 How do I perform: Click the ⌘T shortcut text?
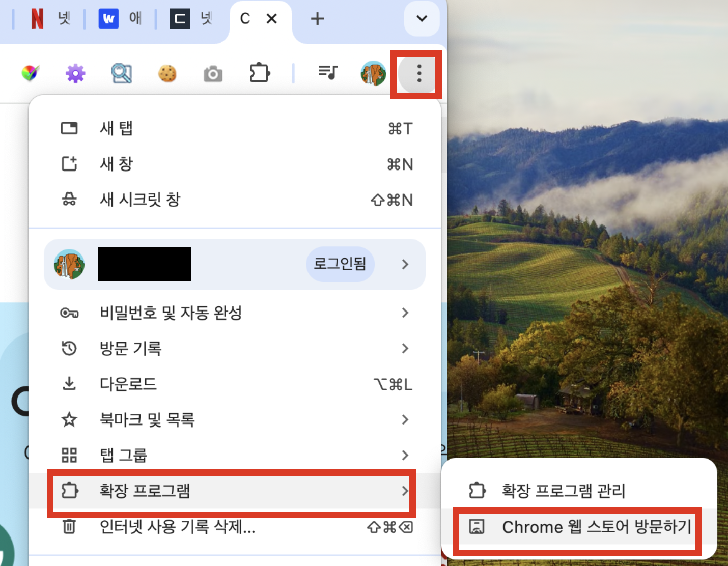pyautogui.click(x=401, y=129)
